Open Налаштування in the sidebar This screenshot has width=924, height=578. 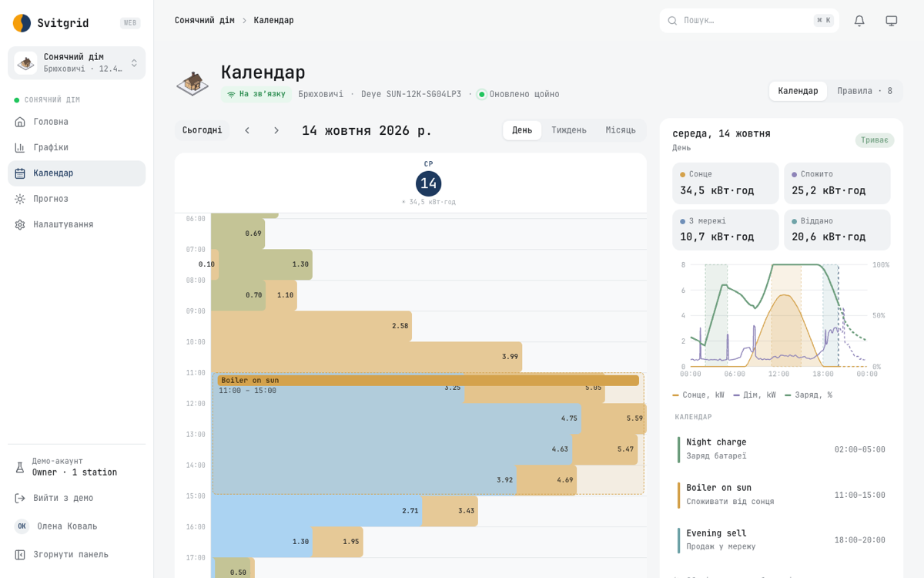76,224
